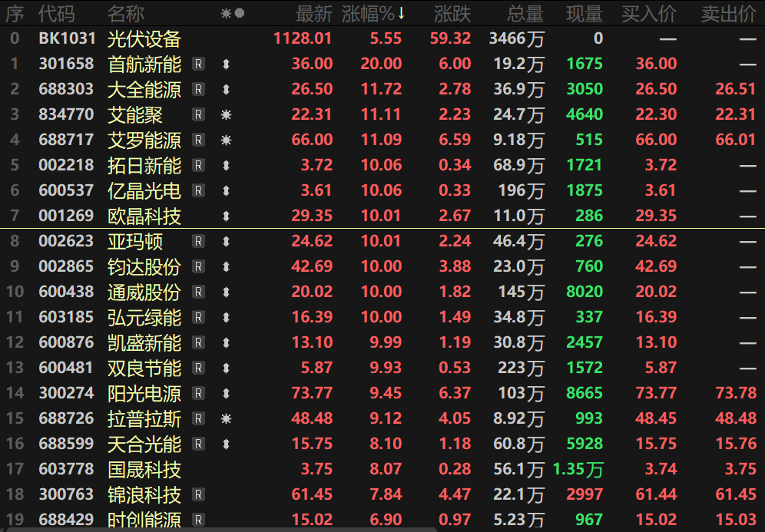The width and height of the screenshot is (765, 532).
Task: Click the R badge next to 艾罗能源
Action: [198, 140]
